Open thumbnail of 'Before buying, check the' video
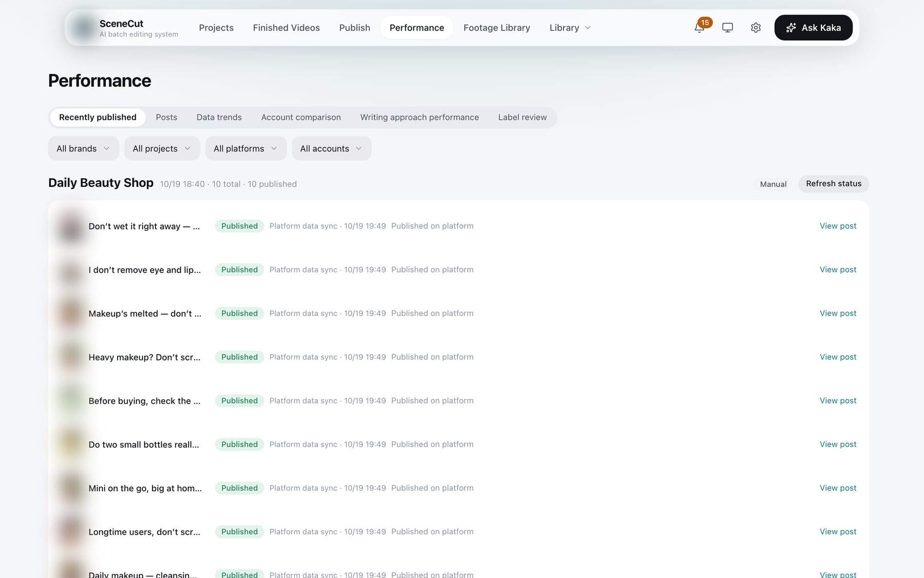This screenshot has width=924, height=578. [71, 401]
